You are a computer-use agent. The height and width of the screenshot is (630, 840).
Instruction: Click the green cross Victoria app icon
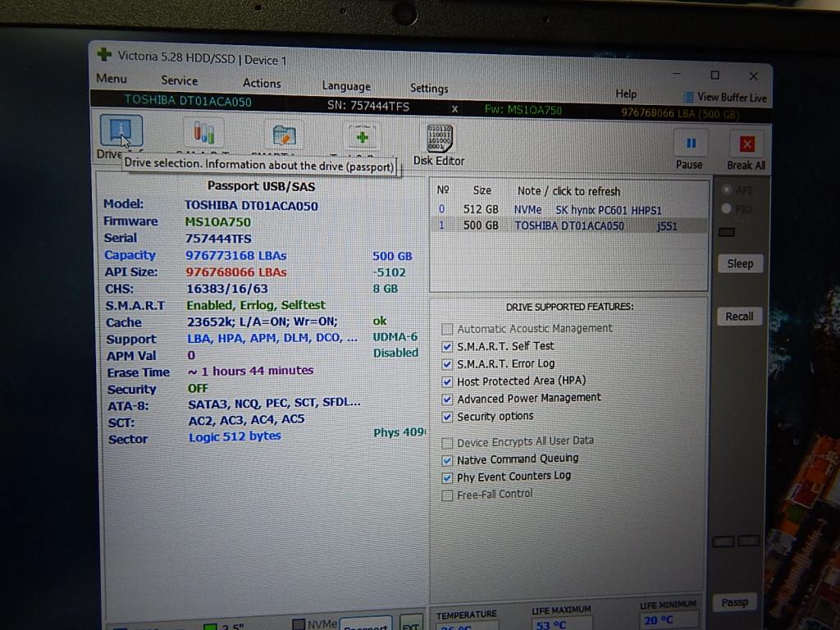click(104, 55)
